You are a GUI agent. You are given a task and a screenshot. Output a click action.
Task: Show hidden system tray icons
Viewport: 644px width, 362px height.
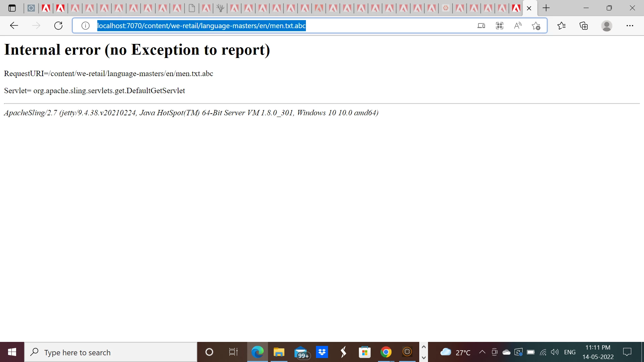click(482, 352)
